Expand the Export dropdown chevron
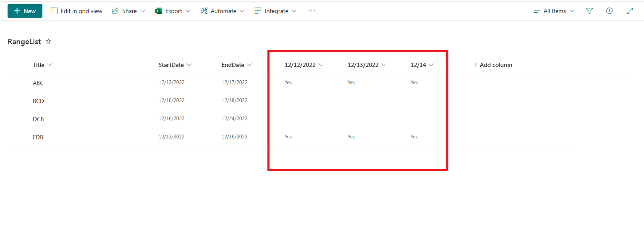Image resolution: width=644 pixels, height=236 pixels. click(188, 11)
